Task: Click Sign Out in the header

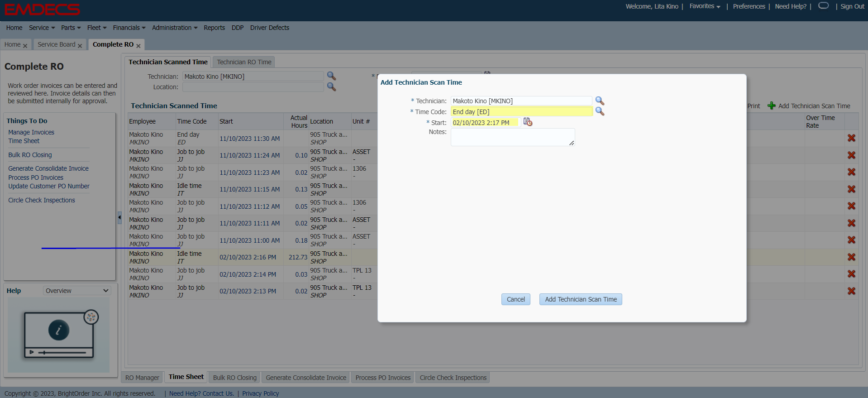Action: [x=852, y=6]
